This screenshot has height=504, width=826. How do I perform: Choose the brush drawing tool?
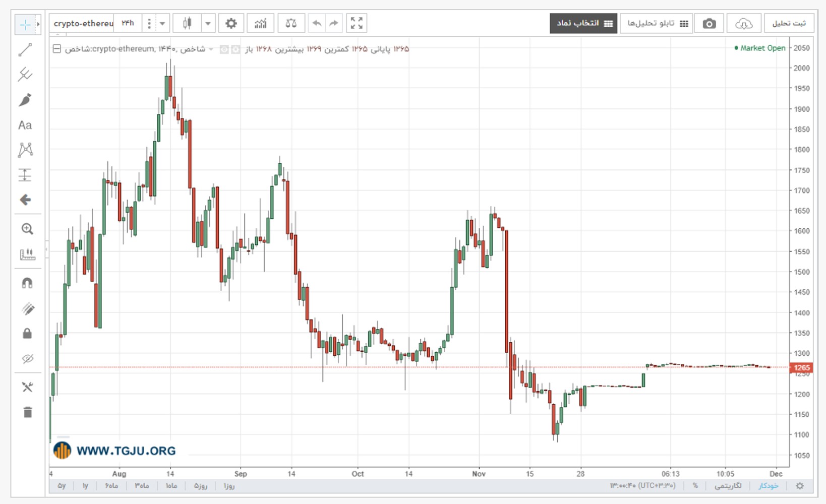25,100
